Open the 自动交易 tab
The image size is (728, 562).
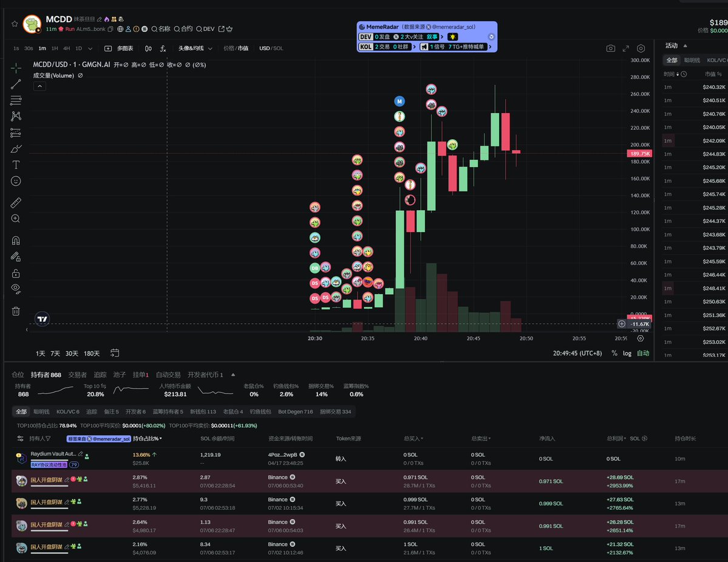(168, 375)
